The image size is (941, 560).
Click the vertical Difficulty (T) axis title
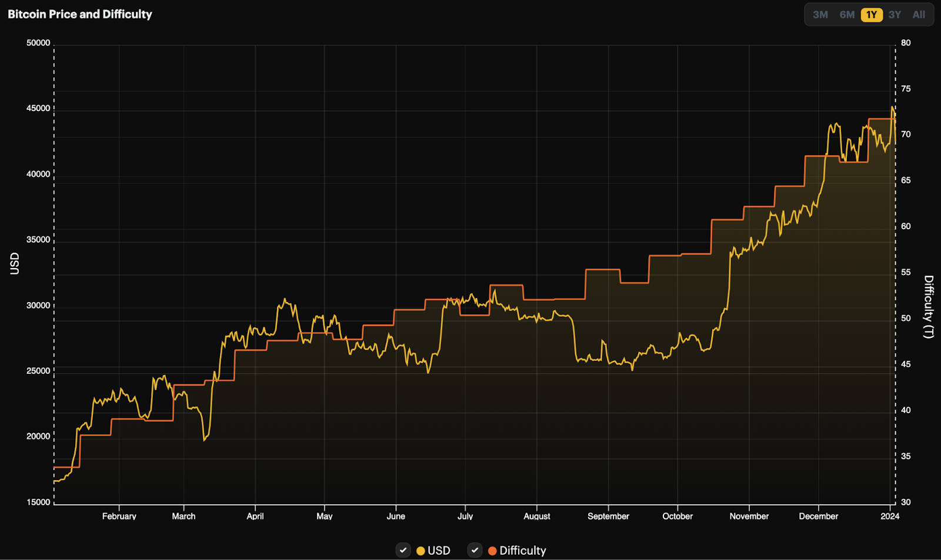pos(928,306)
